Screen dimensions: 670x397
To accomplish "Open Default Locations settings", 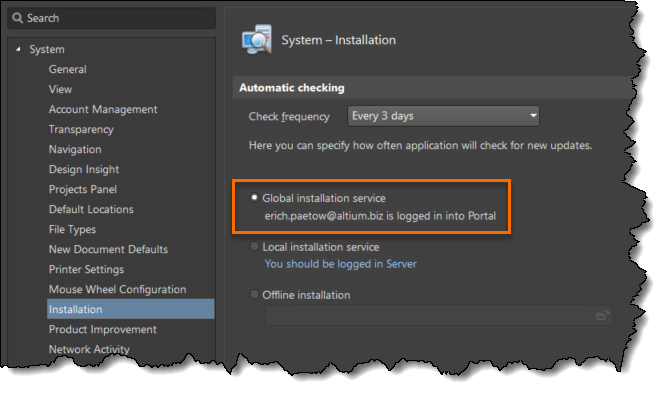I will click(x=91, y=209).
